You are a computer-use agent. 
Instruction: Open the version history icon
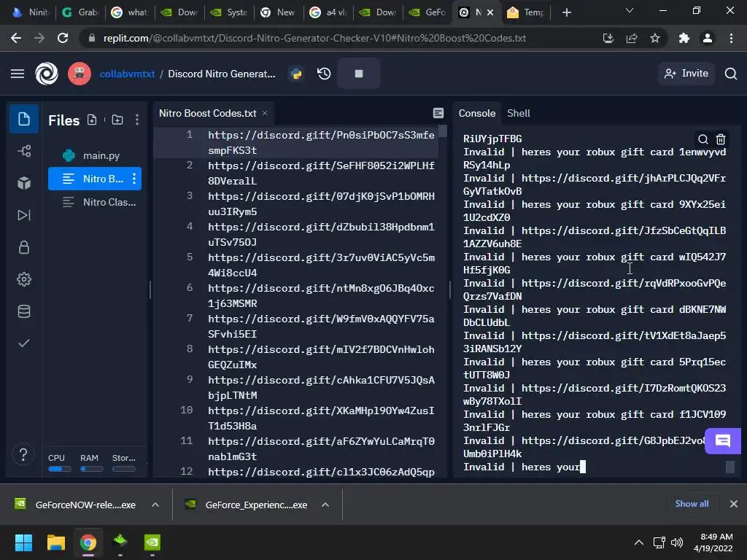pyautogui.click(x=324, y=74)
